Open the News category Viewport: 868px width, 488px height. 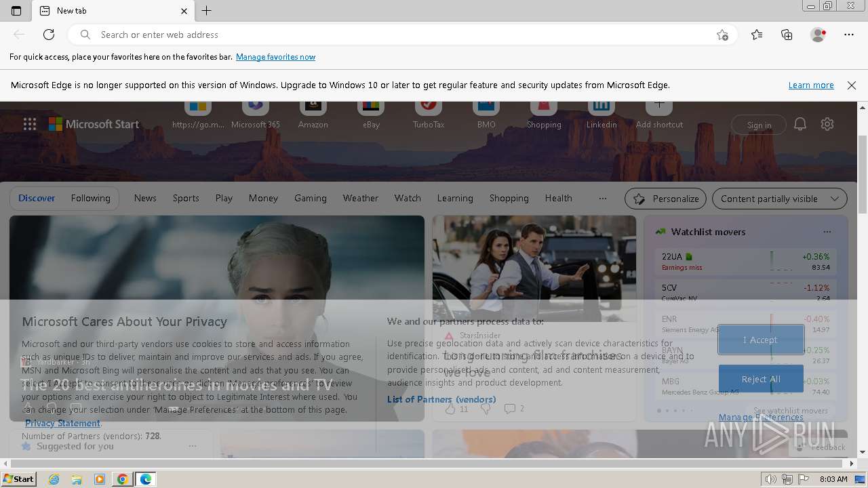[145, 198]
